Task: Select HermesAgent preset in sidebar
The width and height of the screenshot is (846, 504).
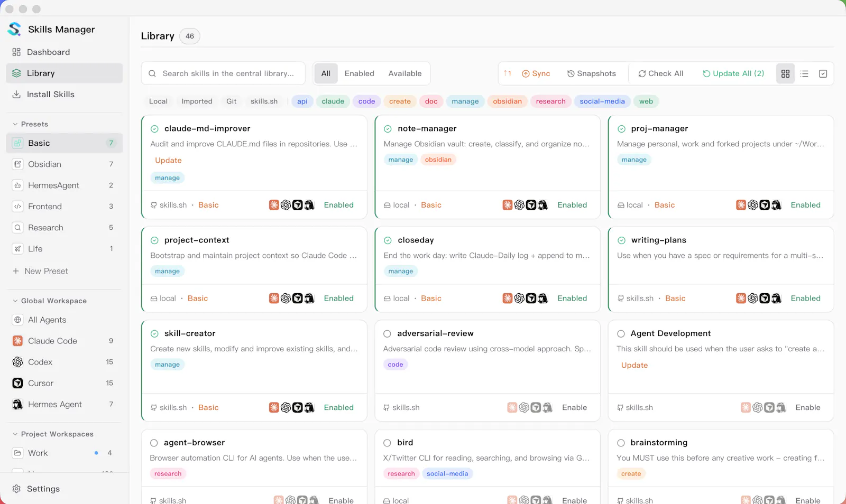Action: tap(64, 185)
